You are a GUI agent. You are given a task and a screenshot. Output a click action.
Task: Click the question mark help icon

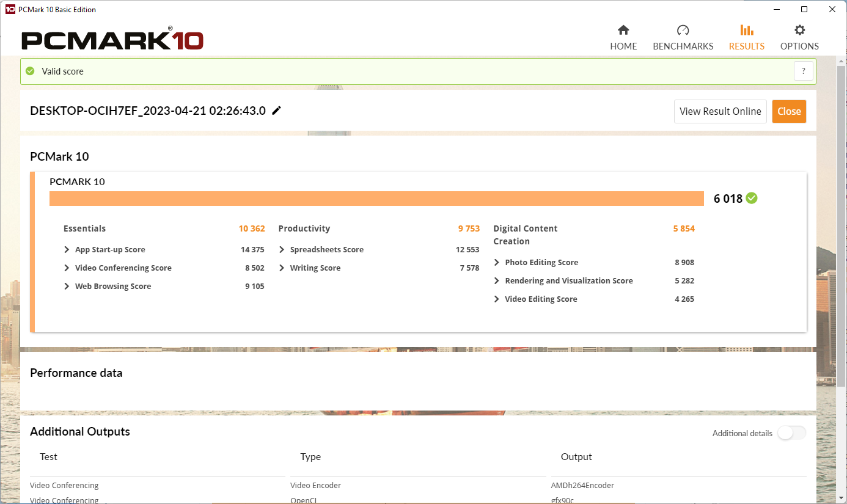tap(804, 71)
